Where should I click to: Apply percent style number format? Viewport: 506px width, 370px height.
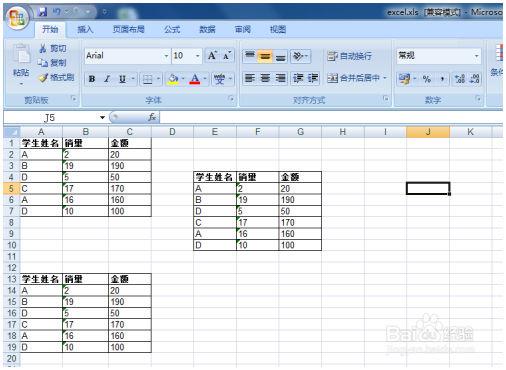(x=426, y=79)
